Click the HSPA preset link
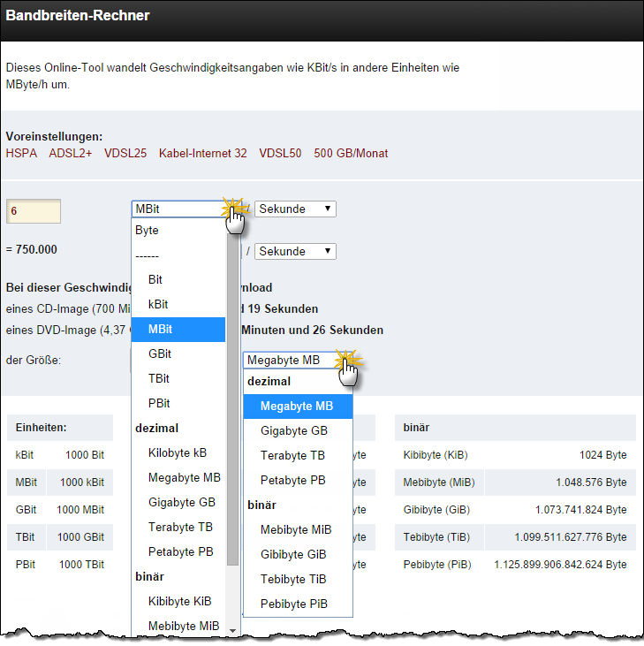The height and width of the screenshot is (646, 644). point(21,153)
